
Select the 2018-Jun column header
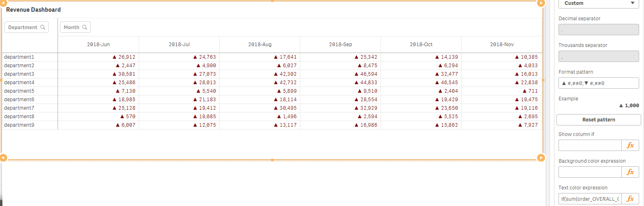click(x=98, y=45)
